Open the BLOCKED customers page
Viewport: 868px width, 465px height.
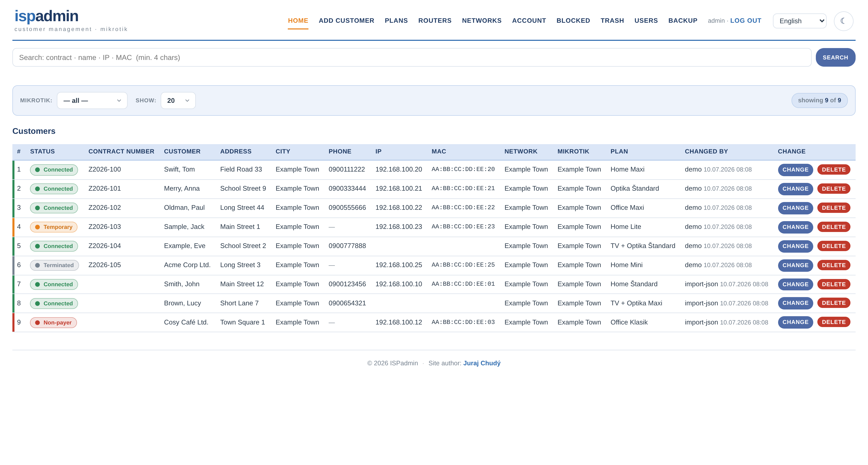click(573, 21)
